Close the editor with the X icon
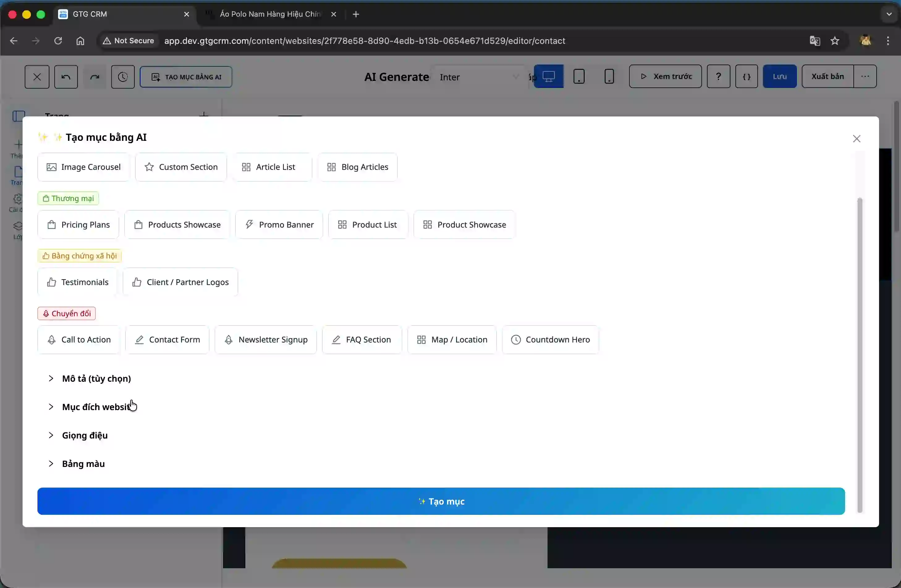This screenshot has height=588, width=901. (37, 77)
